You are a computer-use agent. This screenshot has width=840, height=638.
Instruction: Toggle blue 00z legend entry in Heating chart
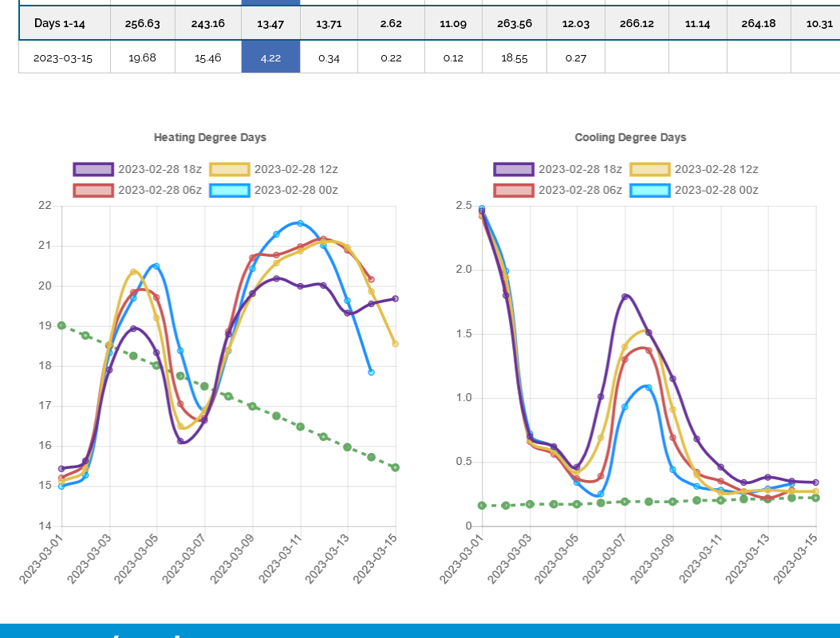click(x=230, y=190)
